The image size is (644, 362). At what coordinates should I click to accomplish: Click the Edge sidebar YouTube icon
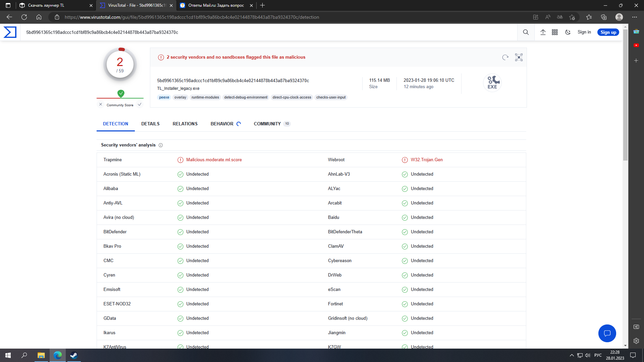[636, 45]
